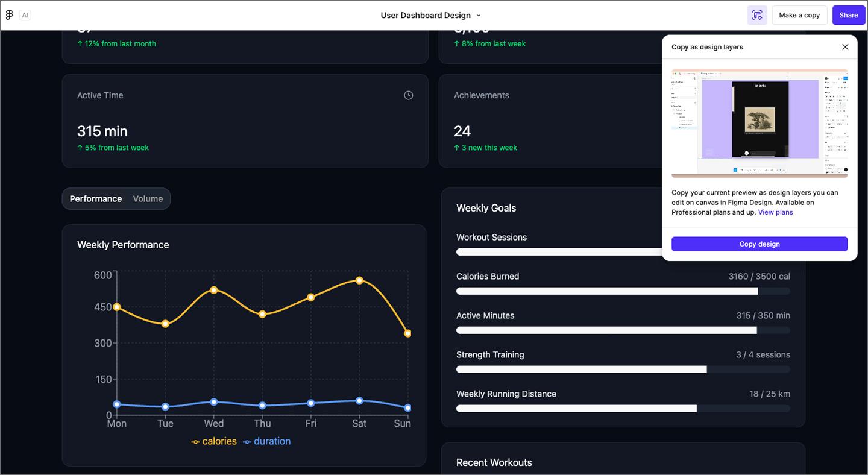
Task: Click the Copy as design layers toolbar icon
Action: point(757,14)
